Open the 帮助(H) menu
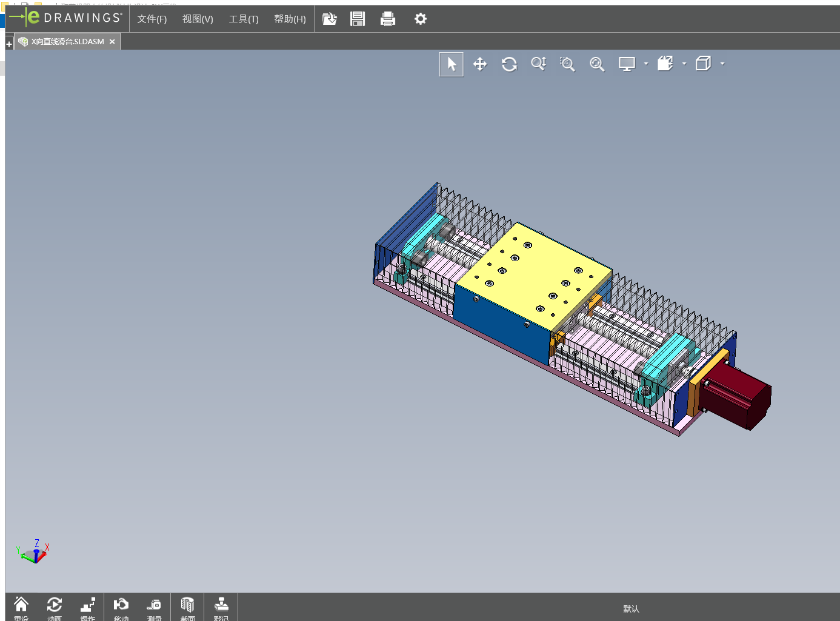840x621 pixels. pos(290,19)
